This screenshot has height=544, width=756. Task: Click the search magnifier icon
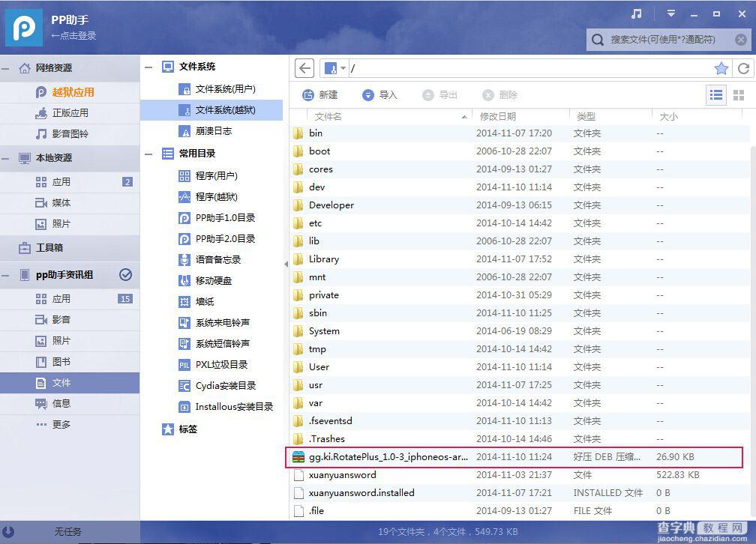click(x=597, y=40)
